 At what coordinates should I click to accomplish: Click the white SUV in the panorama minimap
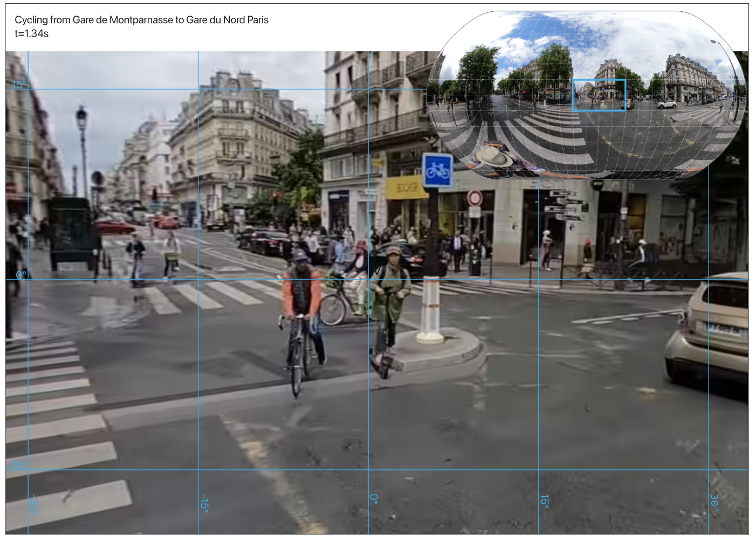pos(667,104)
